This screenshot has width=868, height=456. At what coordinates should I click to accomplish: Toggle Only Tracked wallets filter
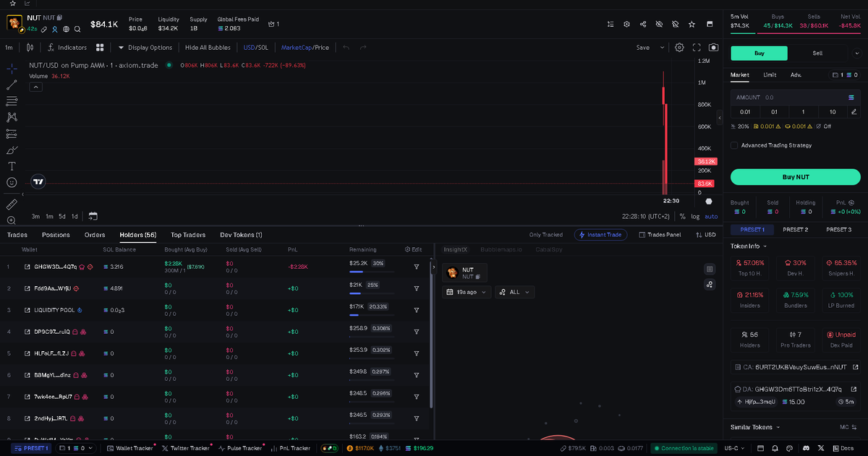click(x=546, y=235)
